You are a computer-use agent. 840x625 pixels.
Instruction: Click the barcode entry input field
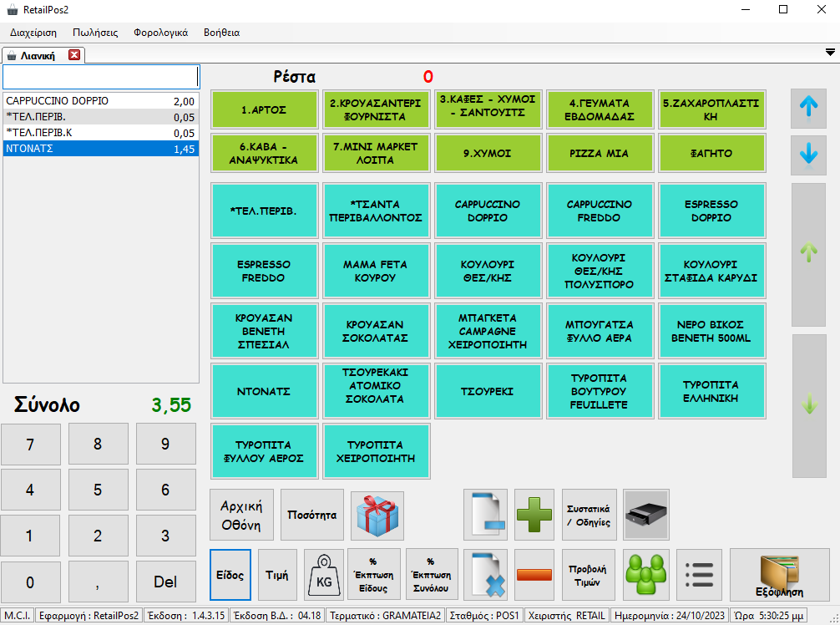101,77
